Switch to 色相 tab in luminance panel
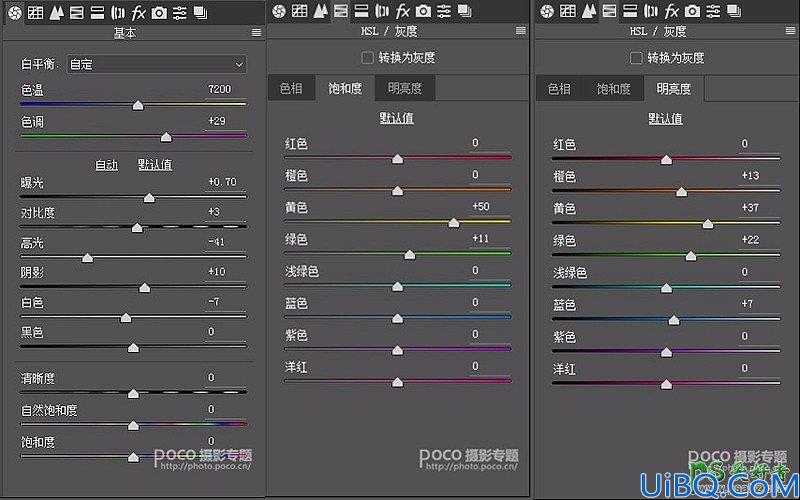The width and height of the screenshot is (800, 500). click(559, 89)
